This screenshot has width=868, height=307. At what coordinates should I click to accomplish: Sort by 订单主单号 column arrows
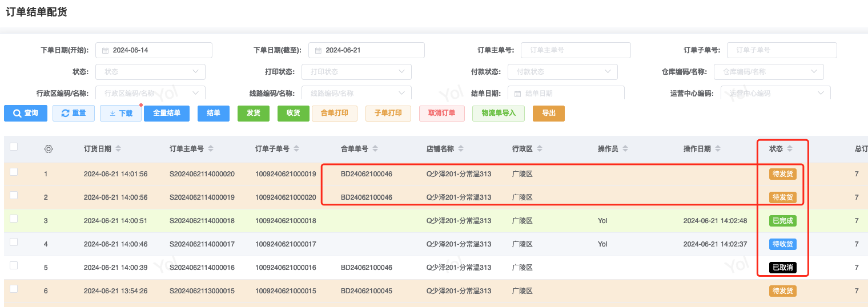(x=211, y=149)
